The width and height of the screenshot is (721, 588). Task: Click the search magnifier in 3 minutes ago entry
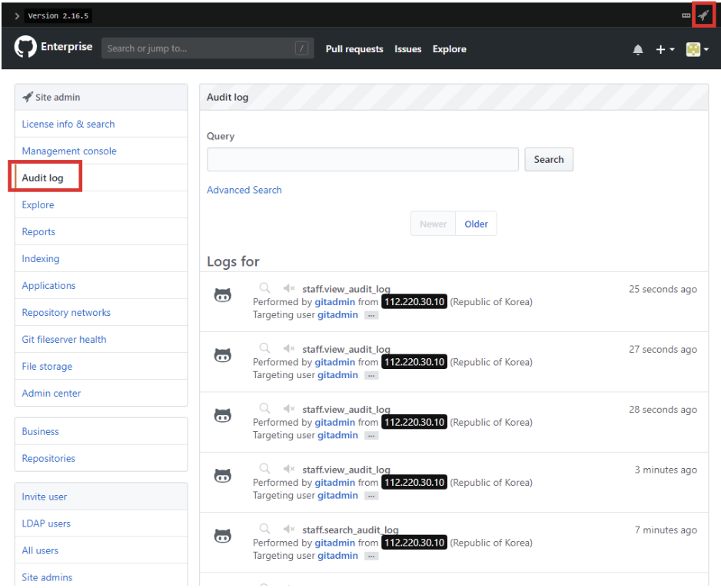[x=264, y=468]
